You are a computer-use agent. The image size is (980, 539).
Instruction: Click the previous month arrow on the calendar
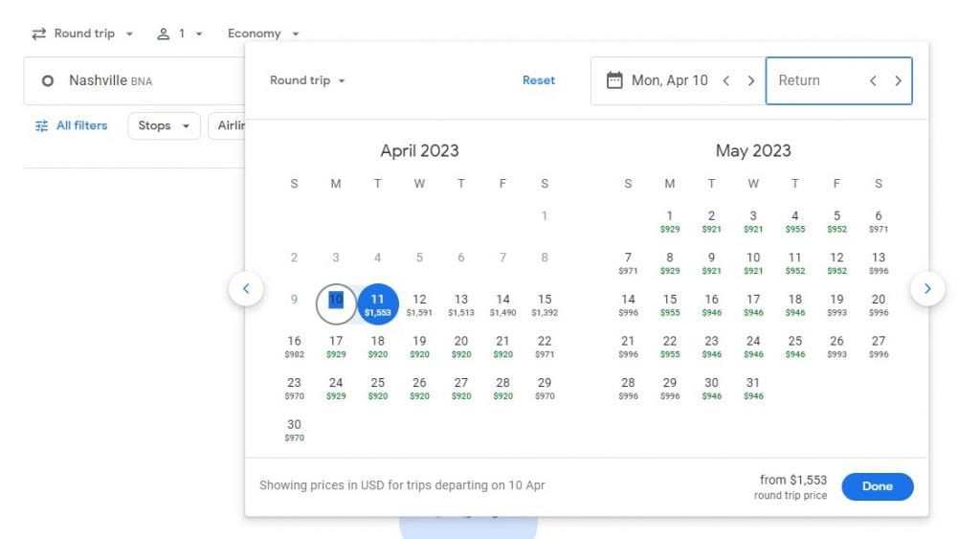click(246, 288)
